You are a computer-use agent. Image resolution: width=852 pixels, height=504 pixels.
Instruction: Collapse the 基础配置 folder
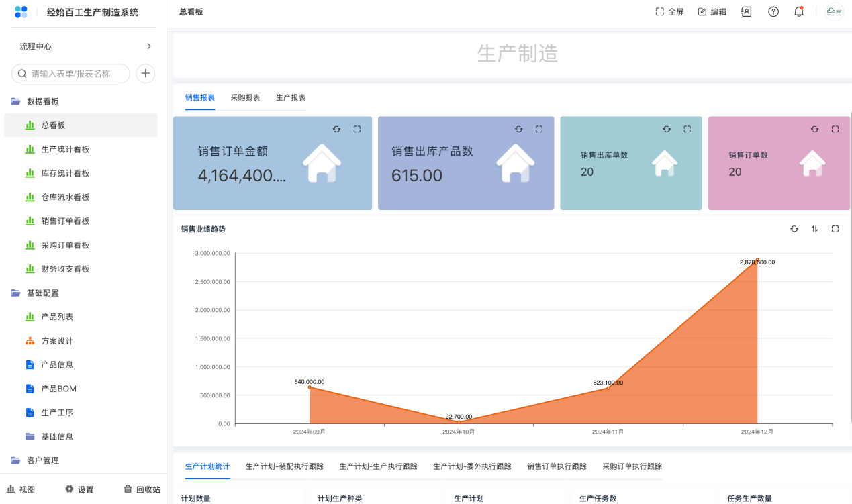[15, 293]
